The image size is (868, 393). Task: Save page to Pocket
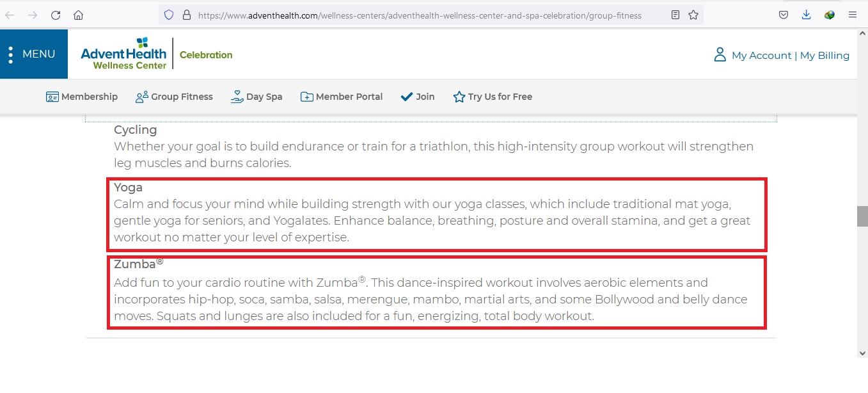pos(784,15)
